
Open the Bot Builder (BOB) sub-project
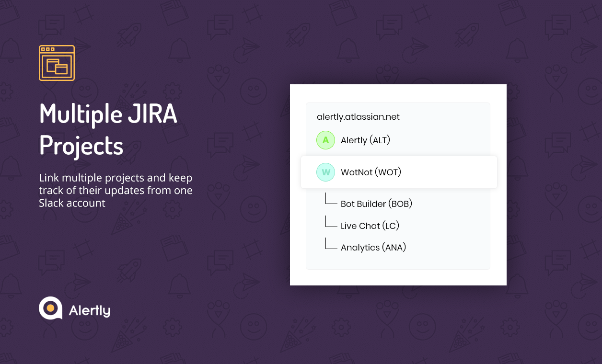click(376, 204)
